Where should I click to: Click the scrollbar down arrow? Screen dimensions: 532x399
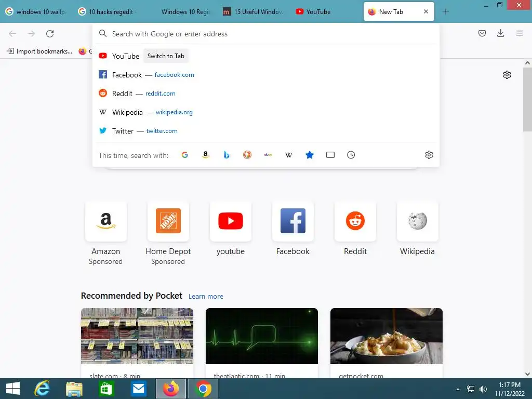(x=527, y=374)
